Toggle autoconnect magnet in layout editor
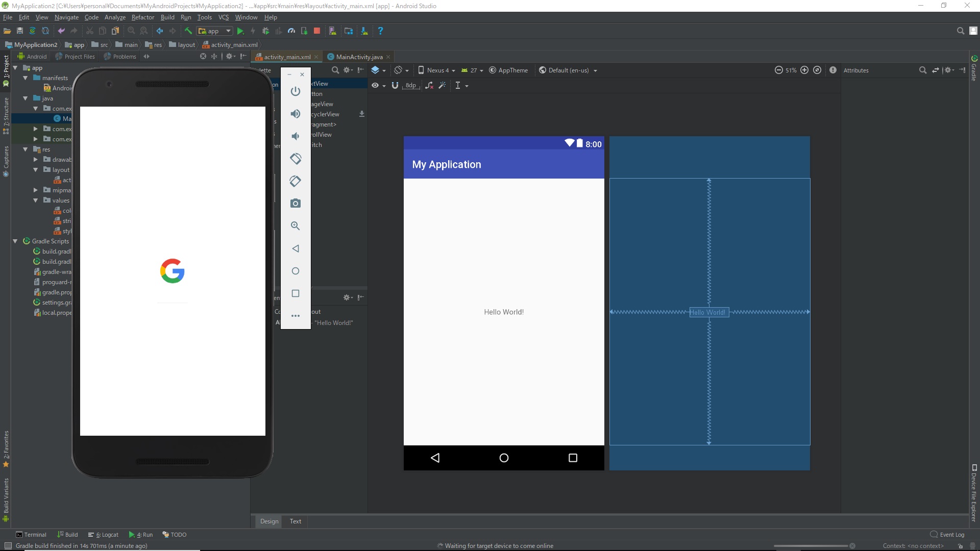 [395, 85]
